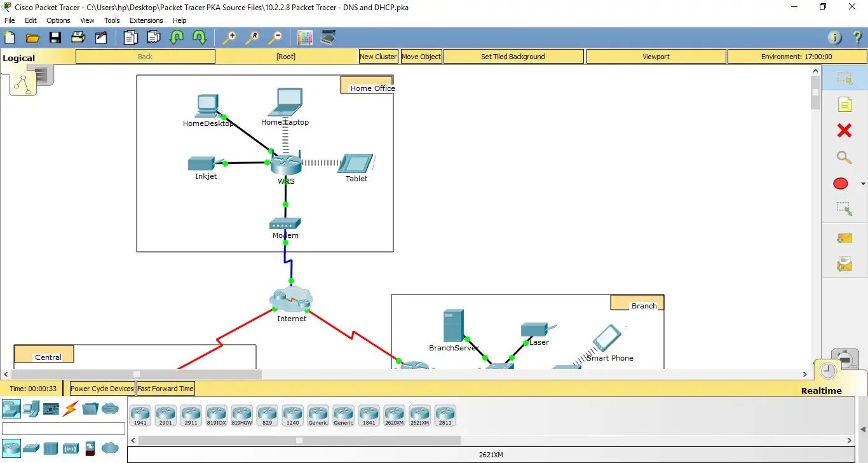Select the Miscellaneous folder category
The width and height of the screenshot is (868, 463).
(x=90, y=408)
